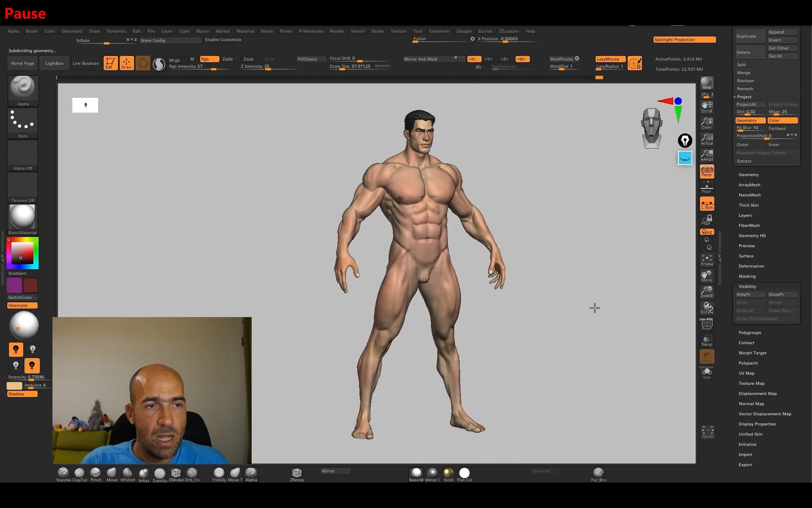The width and height of the screenshot is (812, 508).
Task: Select the ClayTubes brush icon
Action: (80, 475)
